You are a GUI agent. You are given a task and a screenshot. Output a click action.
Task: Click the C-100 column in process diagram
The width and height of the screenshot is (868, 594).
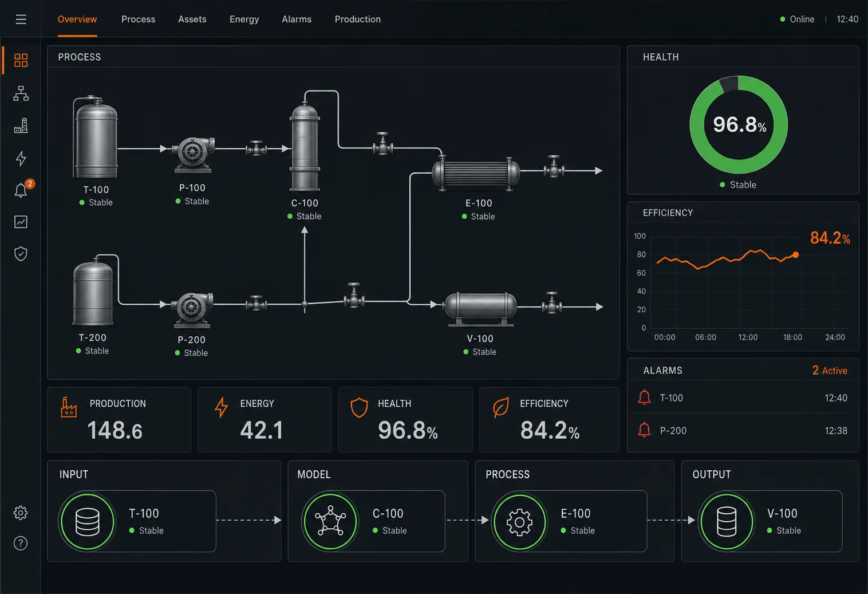pyautogui.click(x=305, y=146)
